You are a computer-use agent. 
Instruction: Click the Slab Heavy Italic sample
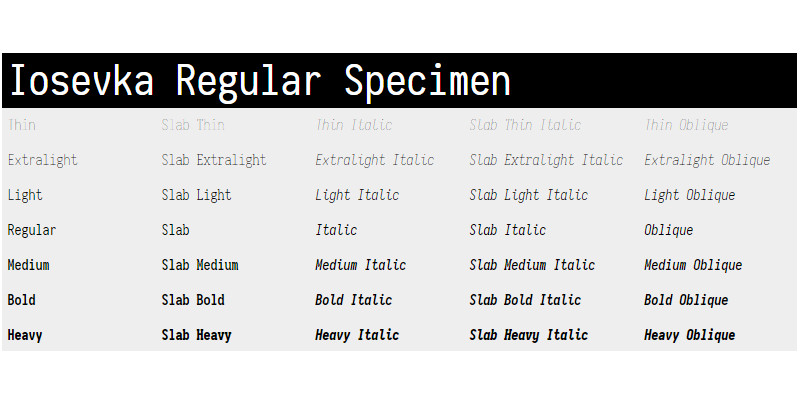529,335
